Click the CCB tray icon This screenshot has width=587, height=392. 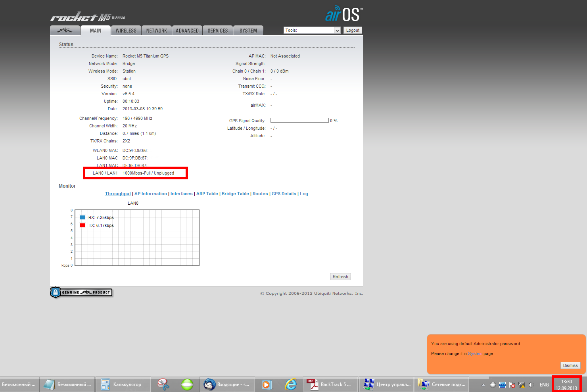(x=503, y=385)
